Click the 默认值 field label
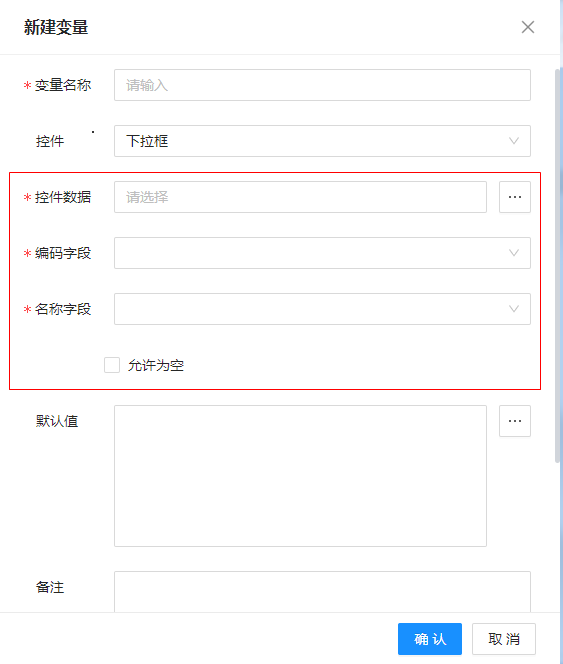Viewport: 563px width, 664px height. [x=57, y=421]
